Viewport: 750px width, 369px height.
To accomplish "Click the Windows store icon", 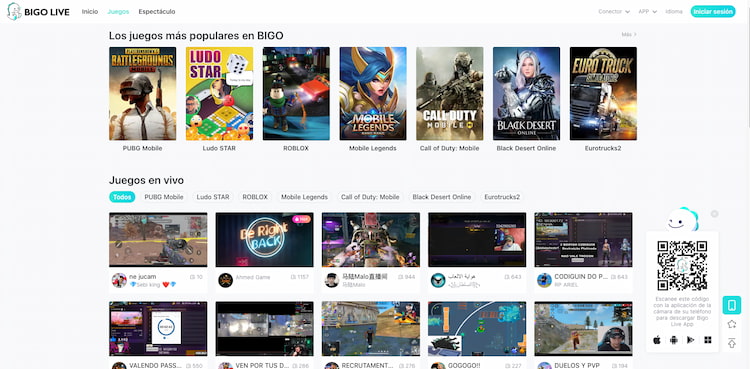I will (x=707, y=340).
